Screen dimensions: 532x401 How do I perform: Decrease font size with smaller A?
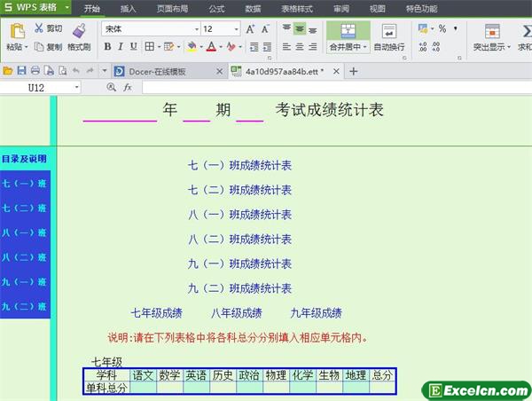pyautogui.click(x=265, y=29)
